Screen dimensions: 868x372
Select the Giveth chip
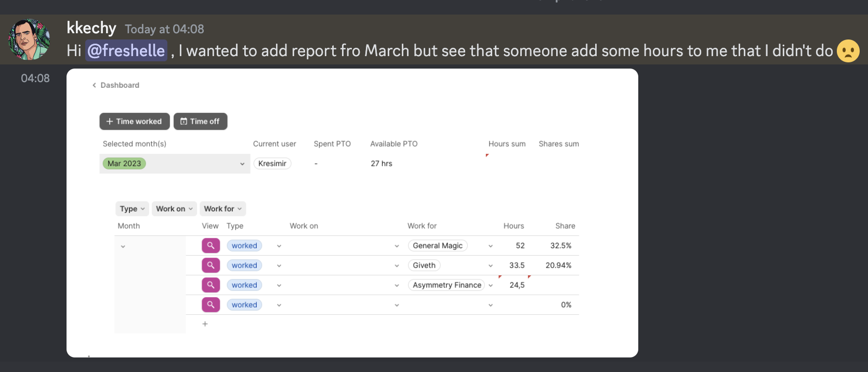[x=424, y=265]
